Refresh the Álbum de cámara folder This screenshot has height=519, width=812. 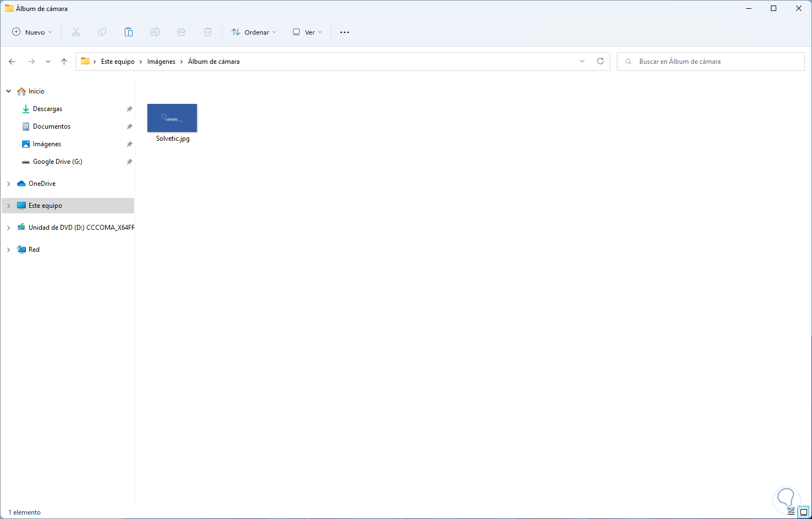[600, 61]
